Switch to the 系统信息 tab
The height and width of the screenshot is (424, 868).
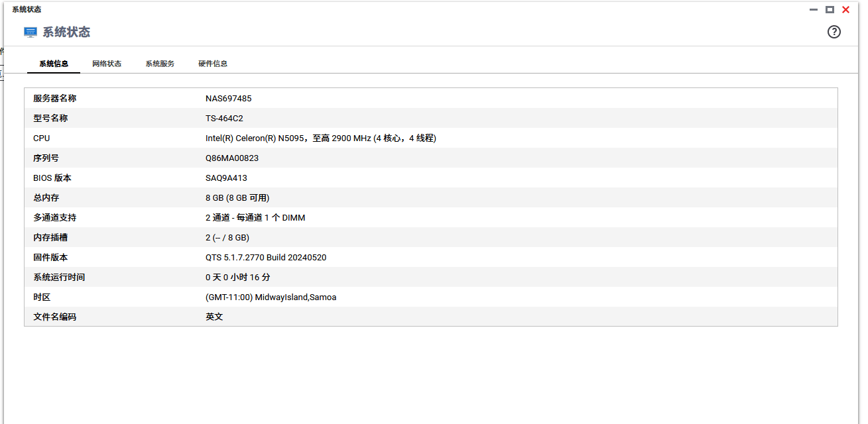click(x=54, y=64)
